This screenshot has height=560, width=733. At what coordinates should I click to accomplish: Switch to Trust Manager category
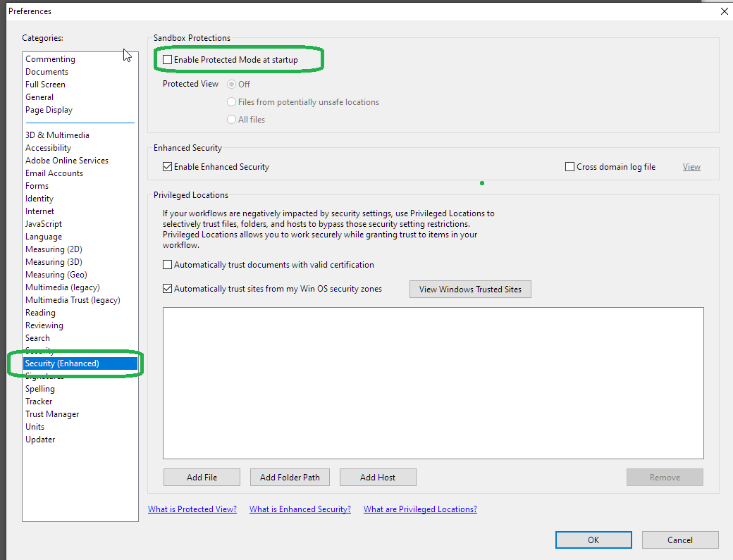click(52, 414)
